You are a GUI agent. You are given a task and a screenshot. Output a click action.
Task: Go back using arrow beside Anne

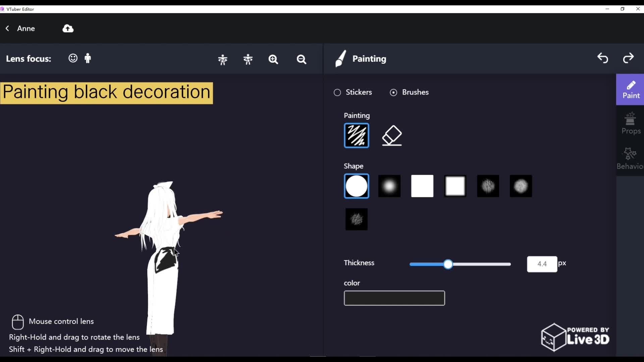tap(7, 28)
